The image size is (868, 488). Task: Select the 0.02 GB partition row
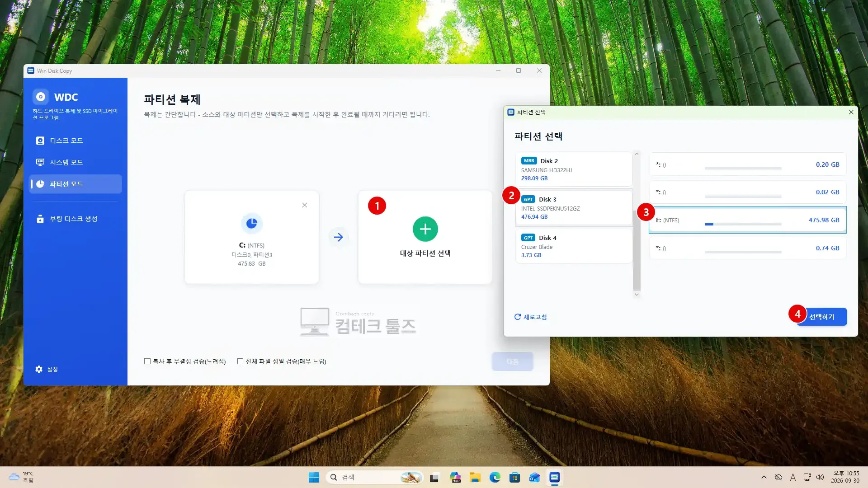tap(747, 192)
